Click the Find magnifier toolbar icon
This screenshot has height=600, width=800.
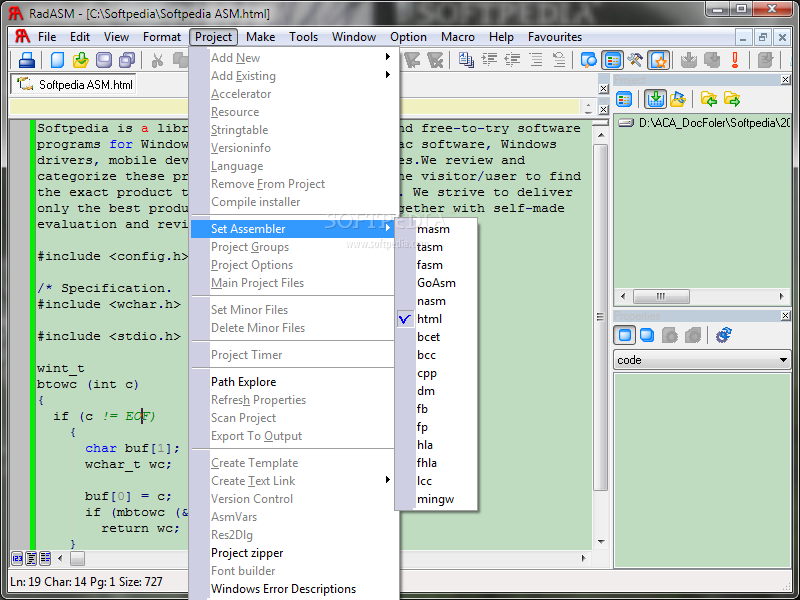click(589, 60)
